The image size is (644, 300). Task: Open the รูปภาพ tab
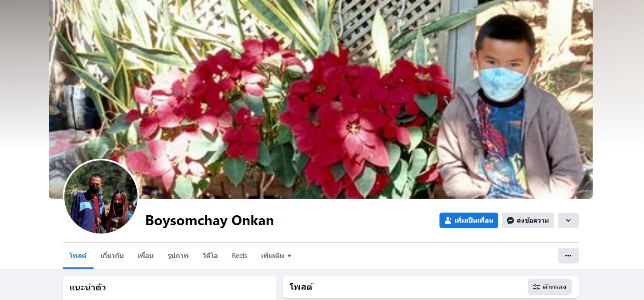pos(178,256)
